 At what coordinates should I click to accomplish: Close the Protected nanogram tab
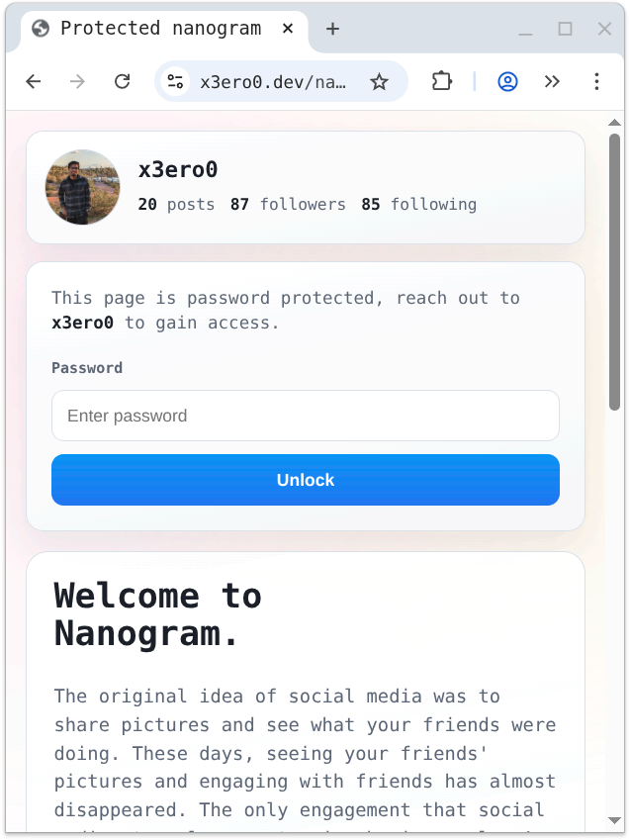288,29
